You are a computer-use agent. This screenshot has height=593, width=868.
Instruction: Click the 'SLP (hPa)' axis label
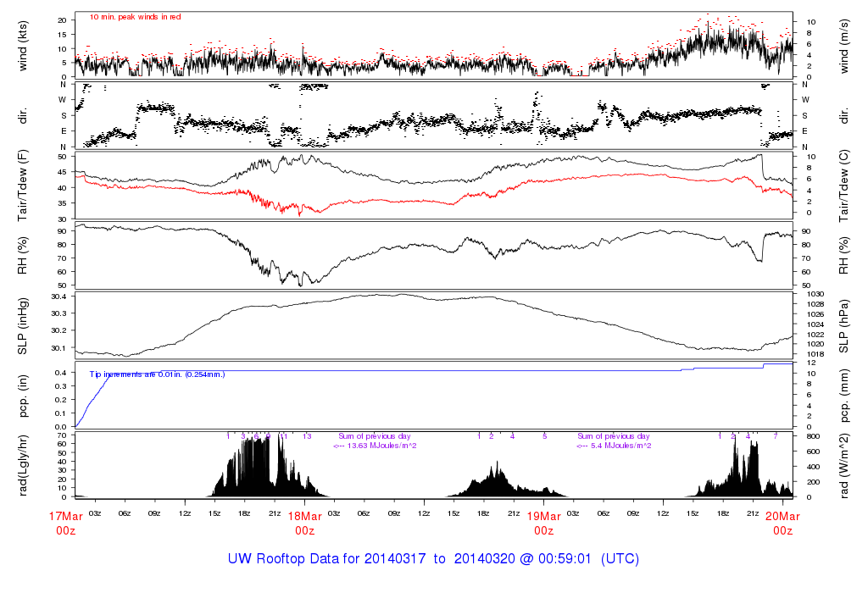click(x=843, y=326)
